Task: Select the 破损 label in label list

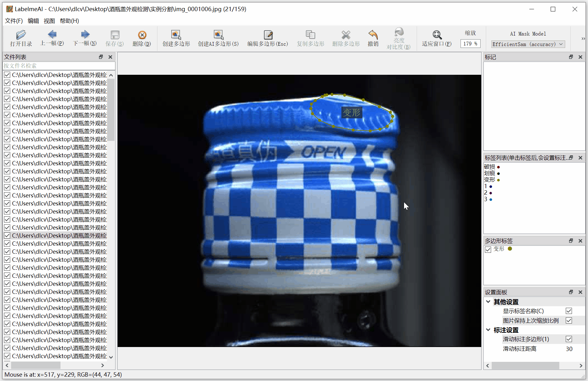Action: click(490, 167)
